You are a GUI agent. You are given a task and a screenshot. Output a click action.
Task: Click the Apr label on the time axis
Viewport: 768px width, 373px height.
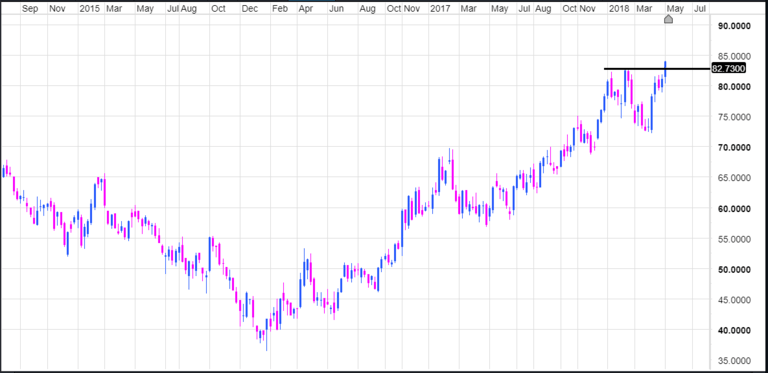point(306,9)
